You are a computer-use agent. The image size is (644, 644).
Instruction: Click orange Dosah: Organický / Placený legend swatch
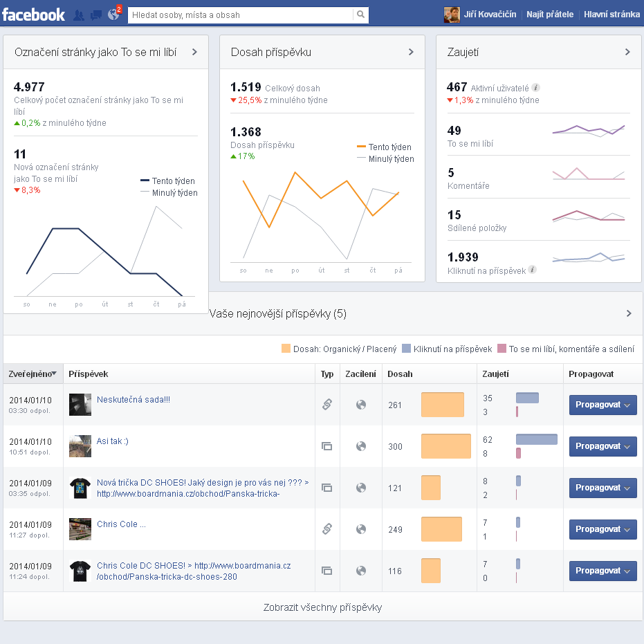[286, 349]
